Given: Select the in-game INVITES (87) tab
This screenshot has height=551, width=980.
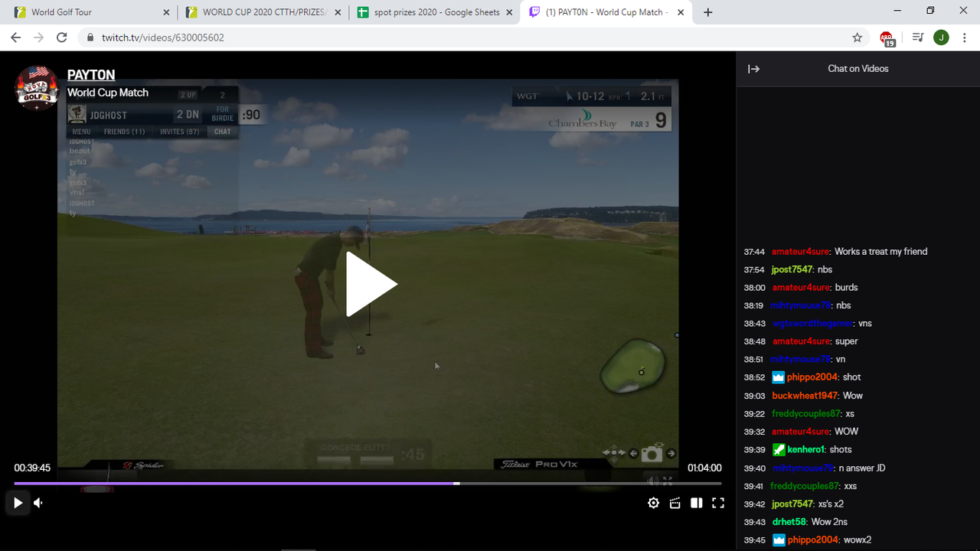Looking at the screenshot, I should pyautogui.click(x=179, y=132).
